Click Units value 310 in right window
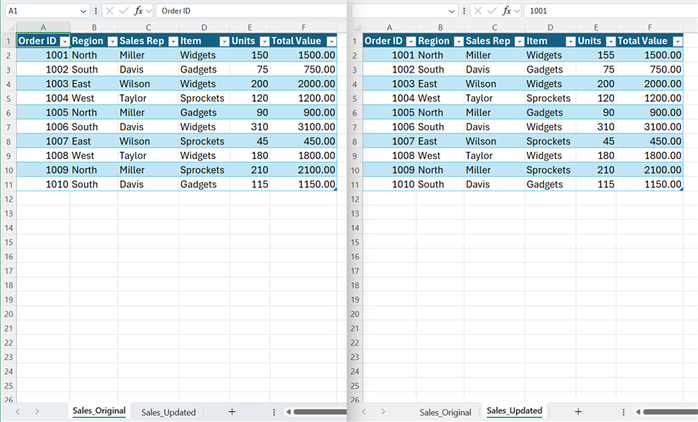Image resolution: width=698 pixels, height=422 pixels. (x=596, y=127)
